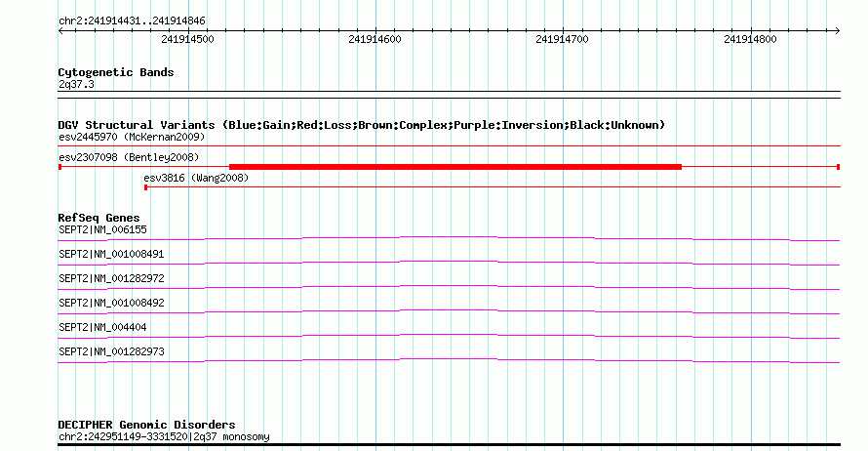Click ruler position 241914700

(563, 39)
